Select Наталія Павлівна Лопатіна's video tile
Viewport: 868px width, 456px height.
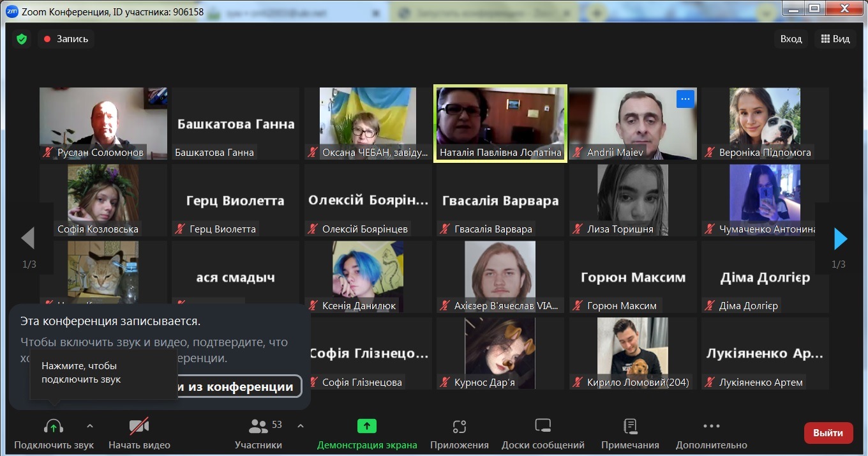(500, 123)
